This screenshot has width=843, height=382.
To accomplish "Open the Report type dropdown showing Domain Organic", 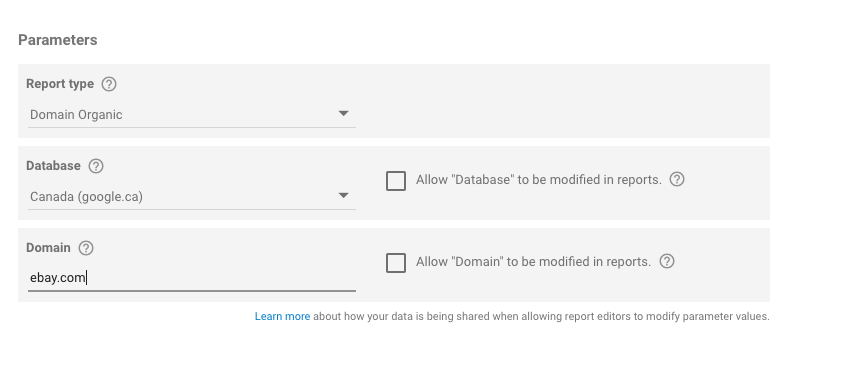I will click(191, 114).
